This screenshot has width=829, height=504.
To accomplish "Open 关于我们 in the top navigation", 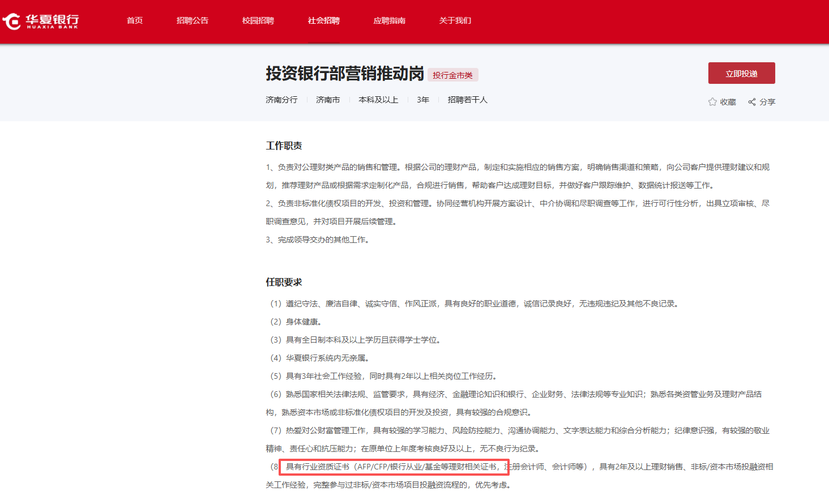I will coord(455,20).
